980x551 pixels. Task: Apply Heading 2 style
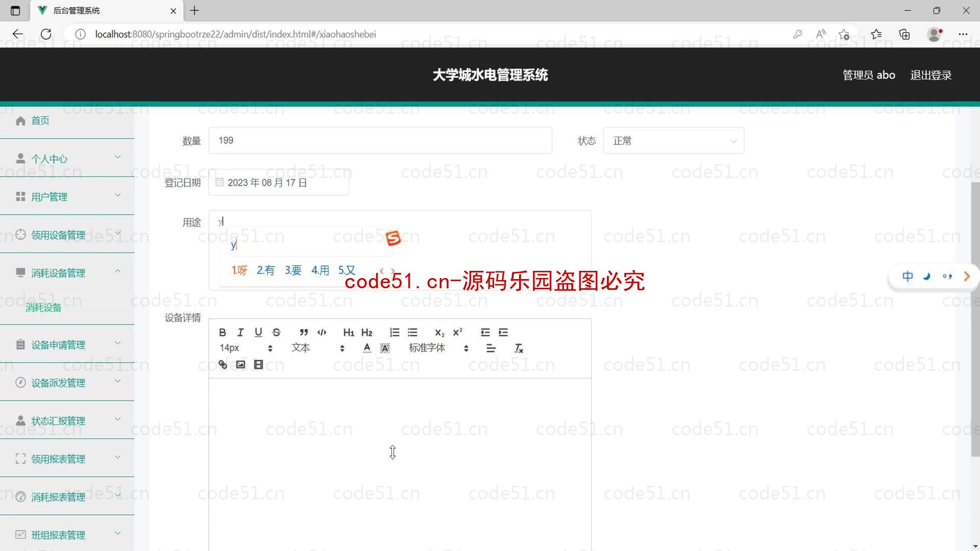(x=366, y=333)
